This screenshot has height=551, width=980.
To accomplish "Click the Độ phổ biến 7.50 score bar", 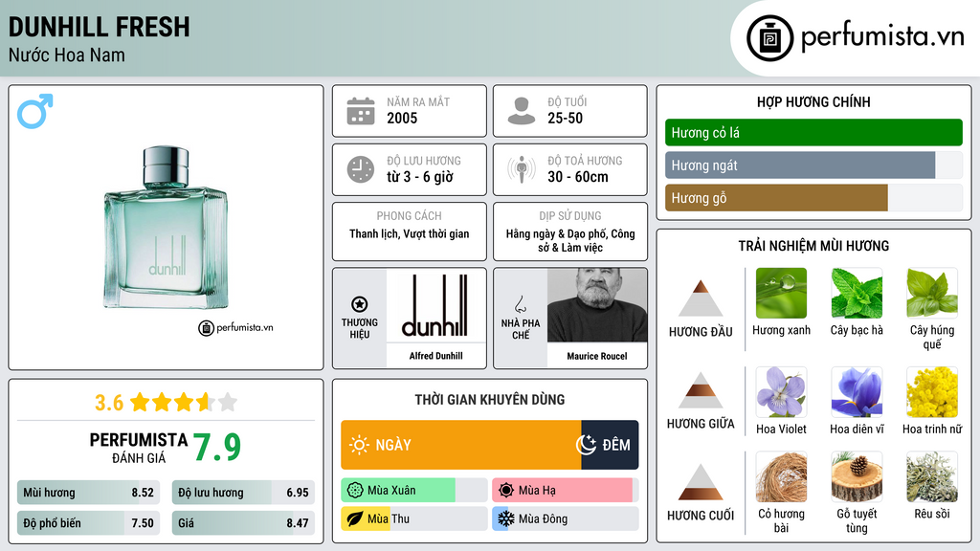I will (88, 523).
